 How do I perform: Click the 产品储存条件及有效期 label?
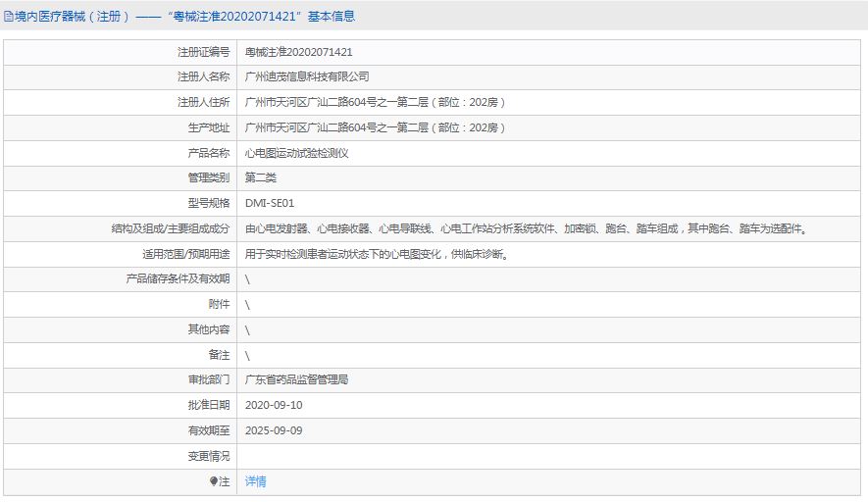point(178,278)
